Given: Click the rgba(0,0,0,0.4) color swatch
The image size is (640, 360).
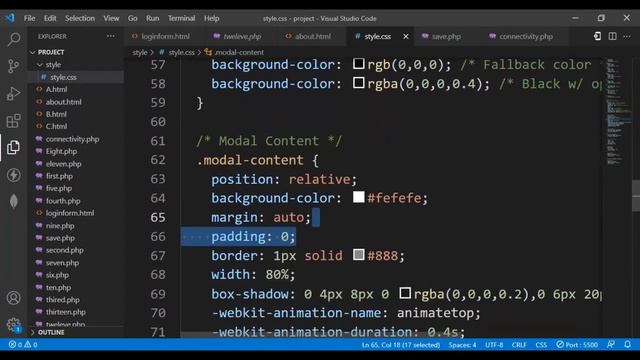Looking at the screenshot, I should click(358, 83).
